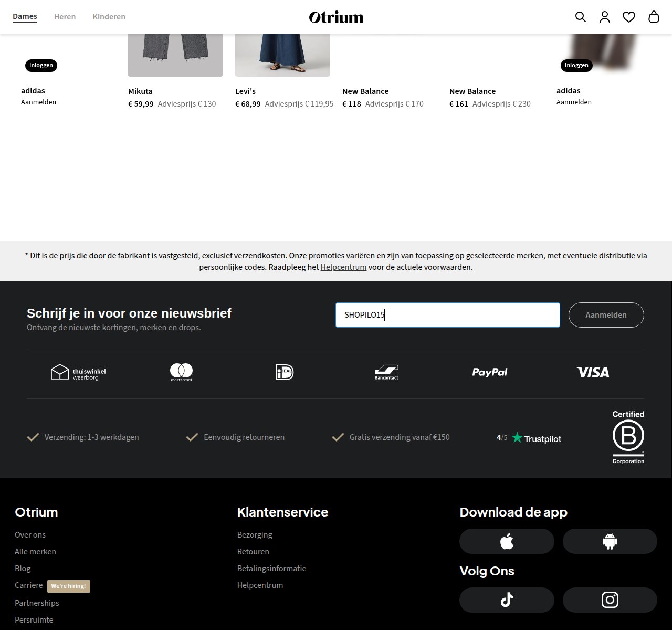Open the Bezorging link
The width and height of the screenshot is (672, 630).
point(255,535)
